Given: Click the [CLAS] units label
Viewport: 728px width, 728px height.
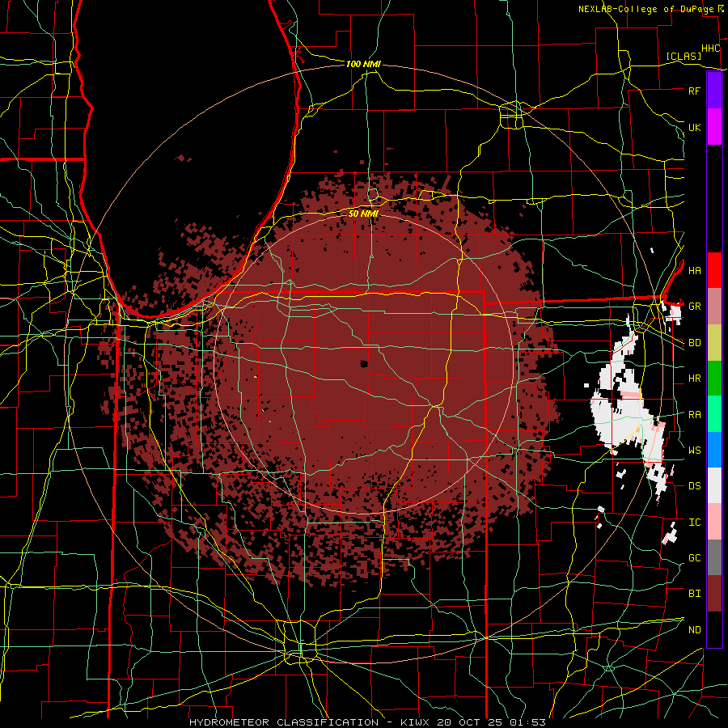Looking at the screenshot, I should 684,57.
